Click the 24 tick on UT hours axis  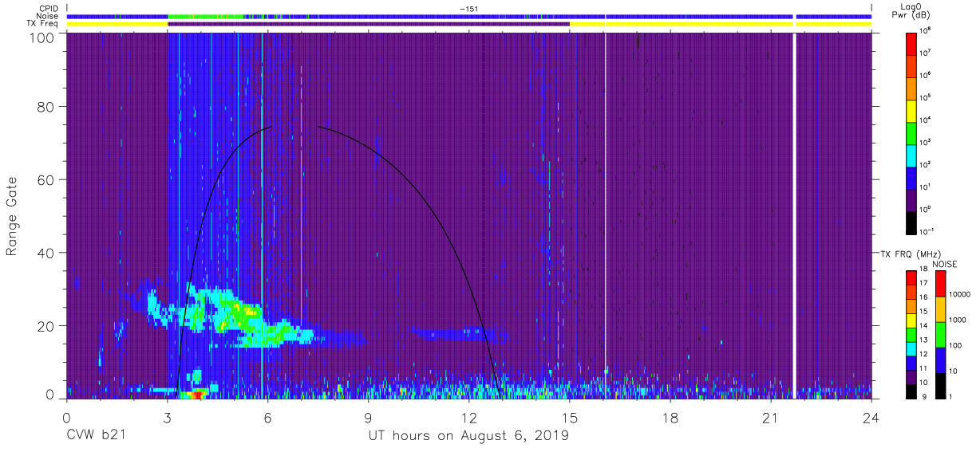tap(871, 418)
